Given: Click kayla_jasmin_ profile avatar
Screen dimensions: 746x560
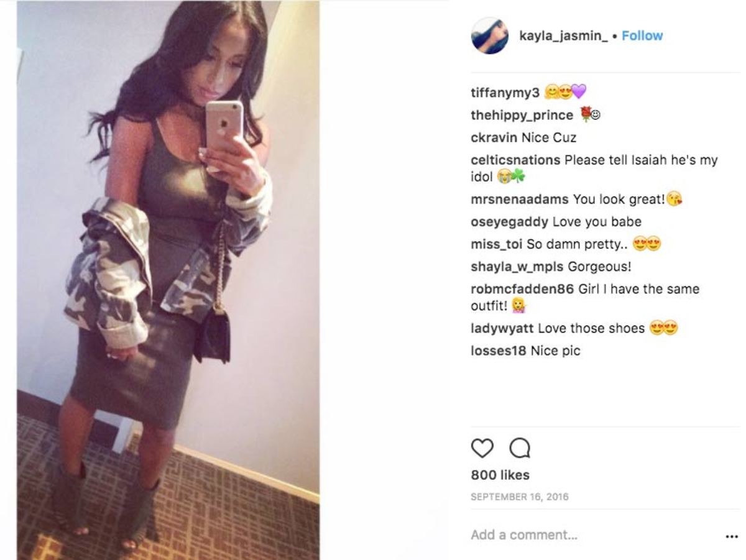Looking at the screenshot, I should (490, 35).
